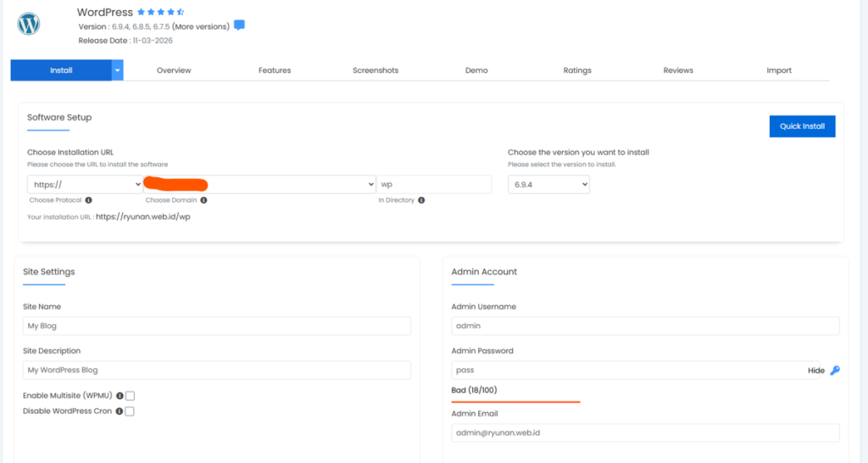This screenshot has height=463, width=868.
Task: Tick the Disable WordPress Cron checkbox
Action: click(x=130, y=411)
